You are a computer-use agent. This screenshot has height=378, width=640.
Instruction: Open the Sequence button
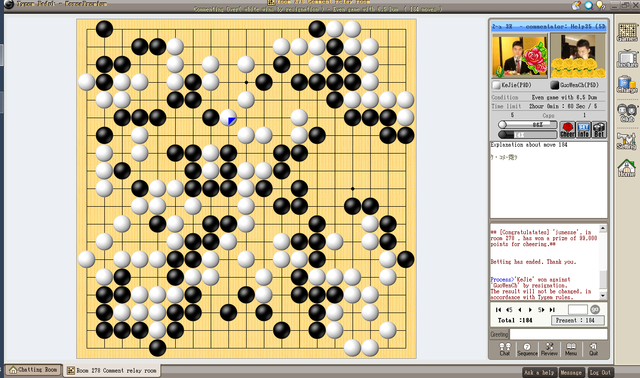pos(527,349)
